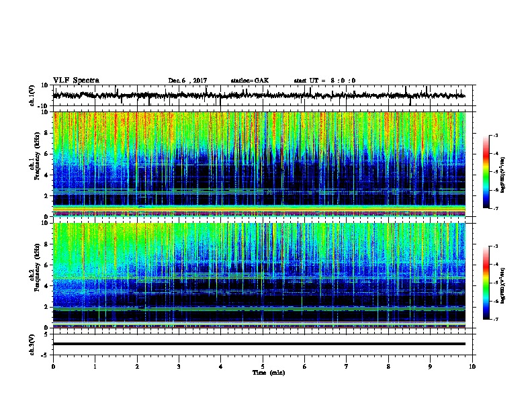Viewport: 532px width, 411px height.
Task: Click inside the ch.2 spectrogram panel
Action: pos(259,275)
